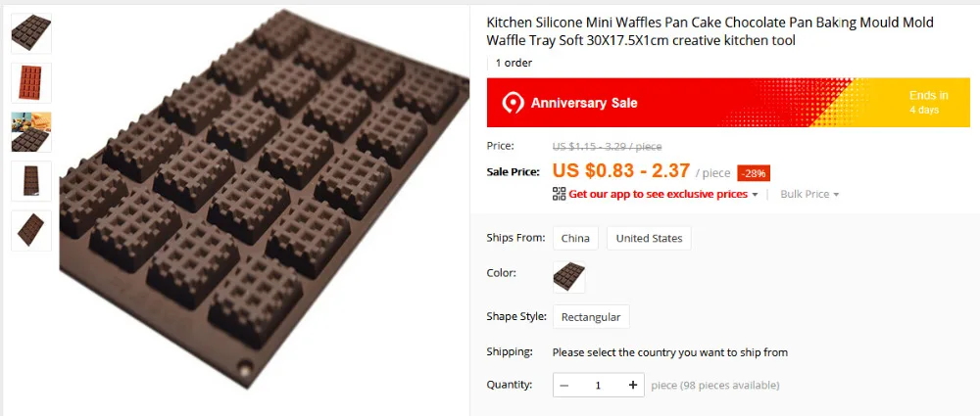The height and width of the screenshot is (416, 980).
Task: Select the first dark brown mold thumbnail
Action: [x=31, y=33]
